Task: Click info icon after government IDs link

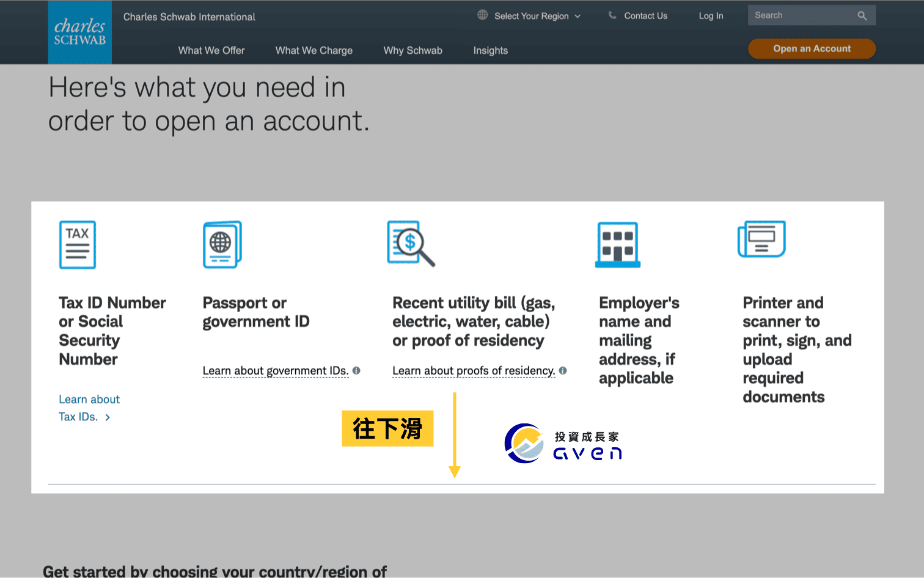Action: (356, 370)
